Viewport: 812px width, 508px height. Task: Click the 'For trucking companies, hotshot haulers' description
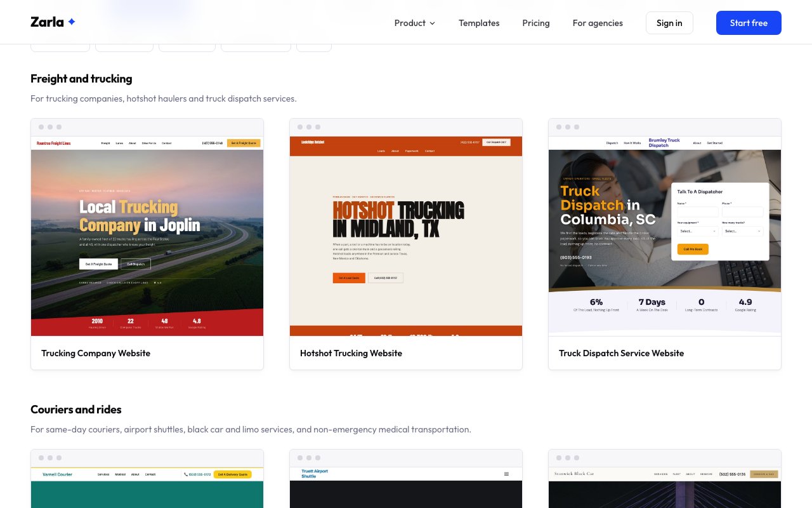(x=164, y=98)
